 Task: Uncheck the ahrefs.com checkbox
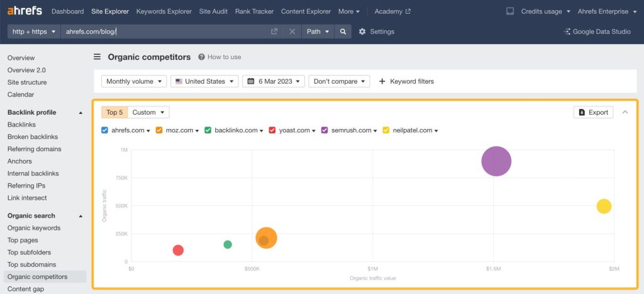(x=105, y=130)
